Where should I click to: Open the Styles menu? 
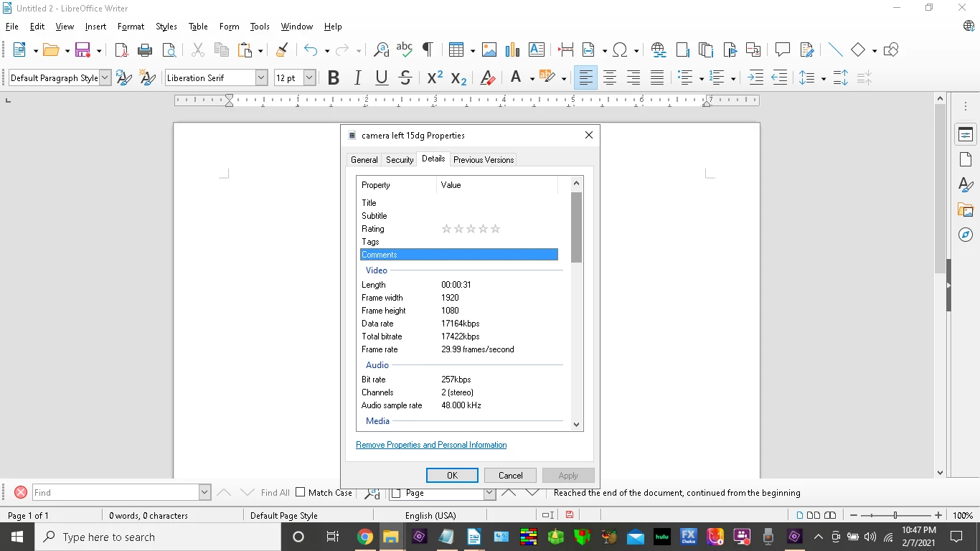(166, 27)
